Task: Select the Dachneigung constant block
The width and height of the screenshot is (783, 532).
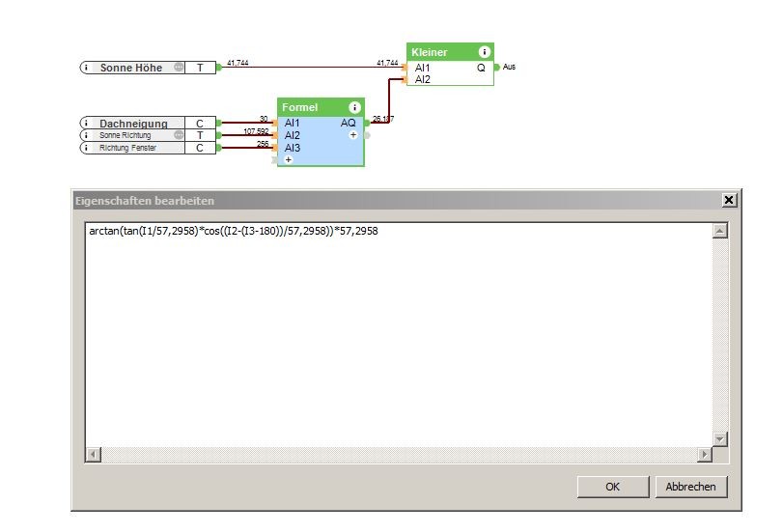Action: click(148, 123)
